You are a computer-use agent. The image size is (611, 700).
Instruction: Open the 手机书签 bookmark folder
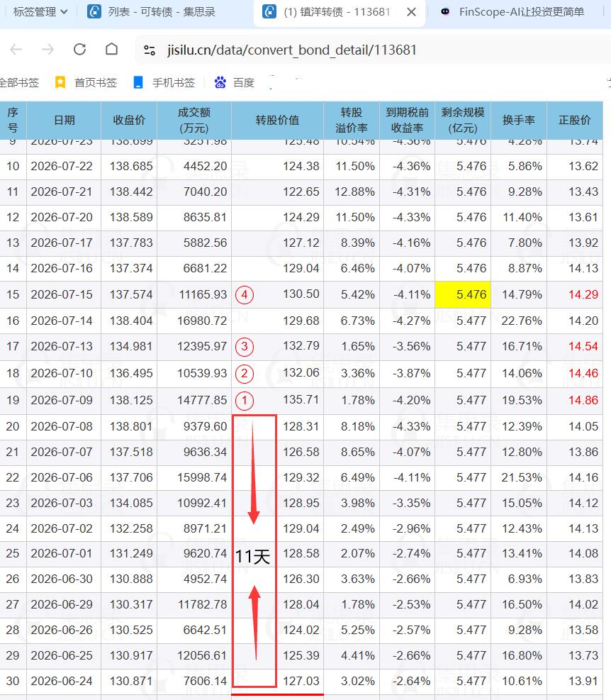[x=164, y=82]
